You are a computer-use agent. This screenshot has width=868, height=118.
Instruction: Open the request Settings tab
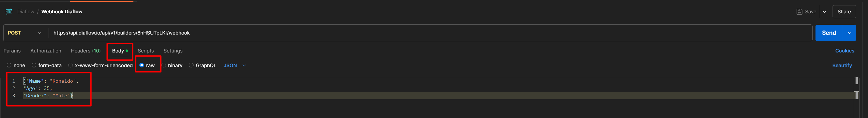coord(173,51)
